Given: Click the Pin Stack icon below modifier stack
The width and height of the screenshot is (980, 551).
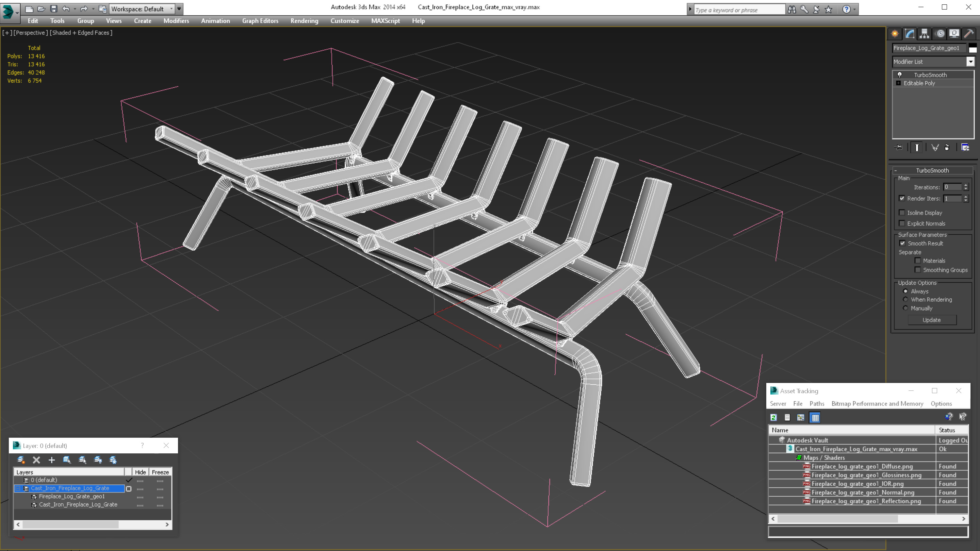Looking at the screenshot, I should click(899, 148).
